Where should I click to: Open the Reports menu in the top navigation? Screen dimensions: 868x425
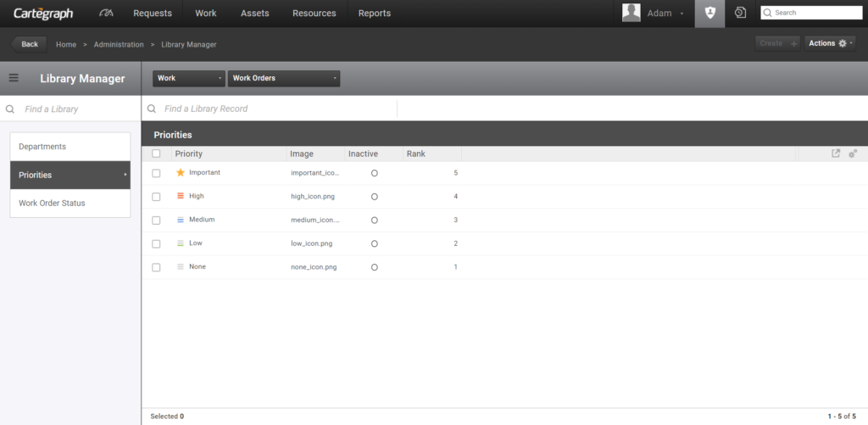point(375,14)
